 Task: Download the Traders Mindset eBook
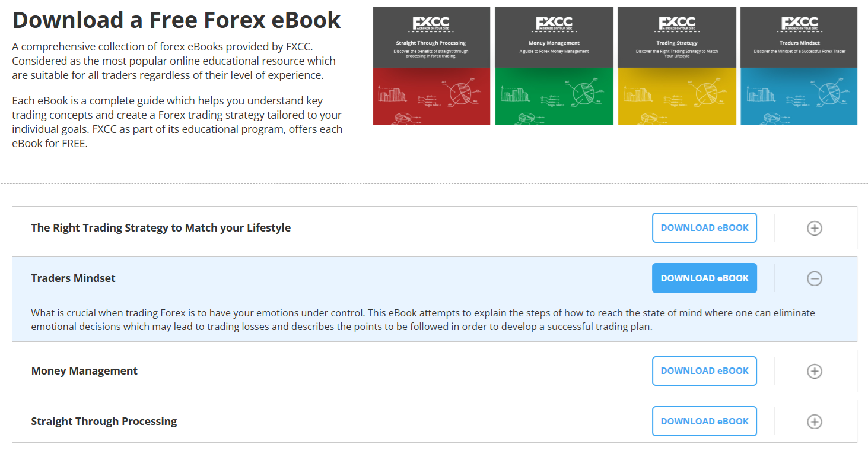(704, 278)
